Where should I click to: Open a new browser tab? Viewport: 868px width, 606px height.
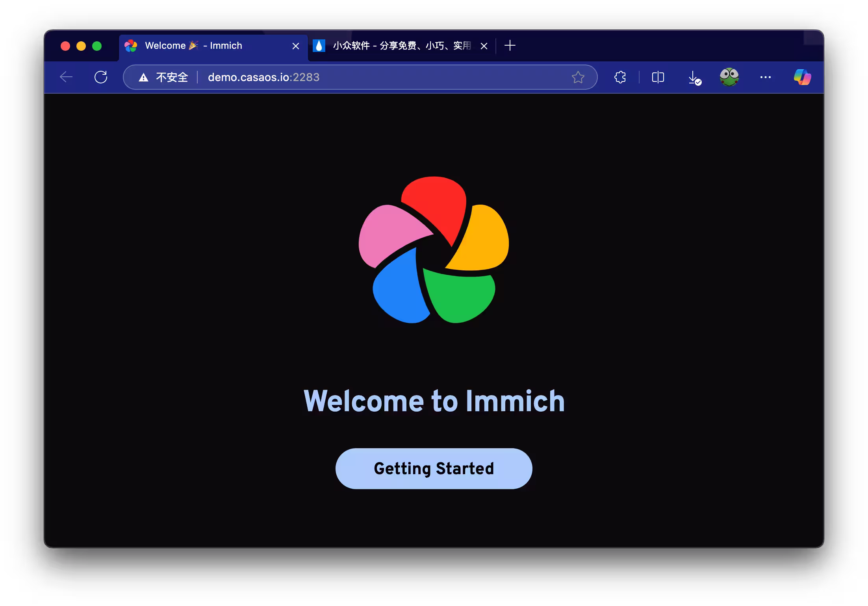tap(510, 45)
